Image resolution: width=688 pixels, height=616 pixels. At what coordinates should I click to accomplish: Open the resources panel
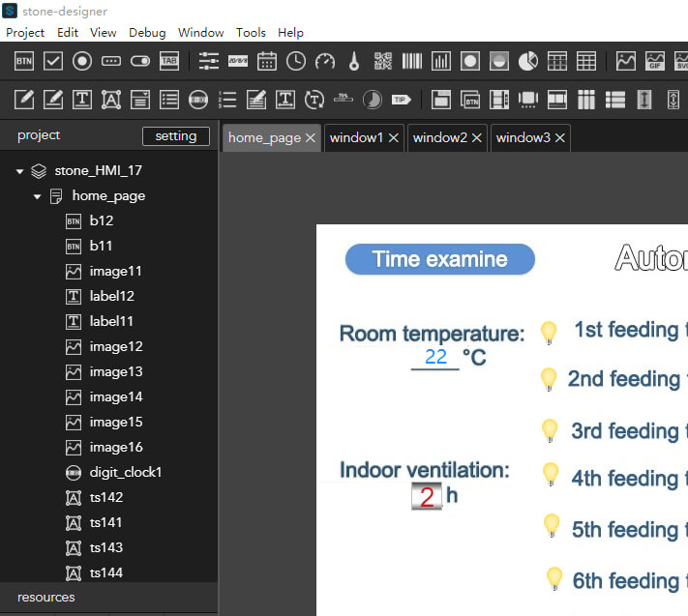tap(46, 598)
